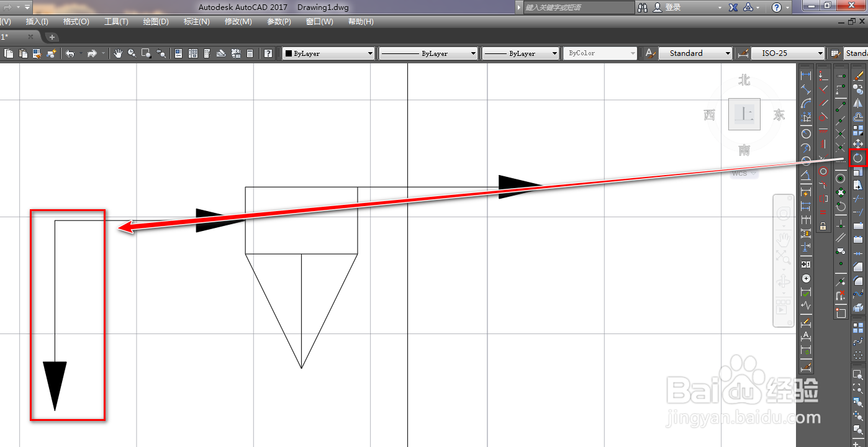Select the Fillet tool

pos(858,280)
